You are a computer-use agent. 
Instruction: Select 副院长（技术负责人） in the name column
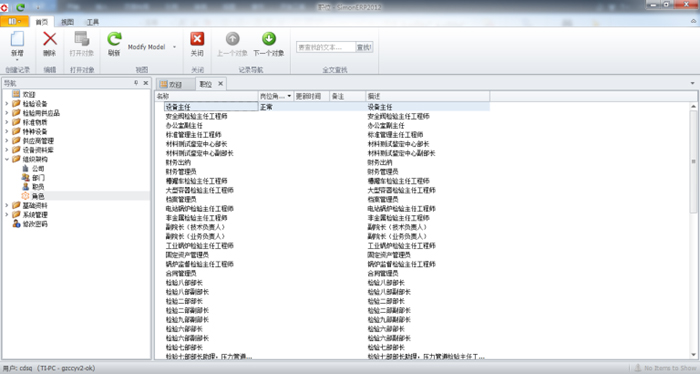195,227
